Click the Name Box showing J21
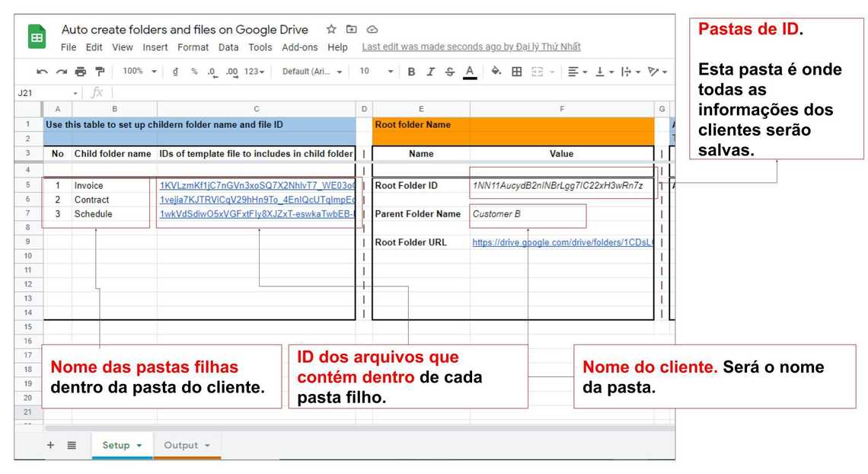The width and height of the screenshot is (868, 474). (48, 93)
